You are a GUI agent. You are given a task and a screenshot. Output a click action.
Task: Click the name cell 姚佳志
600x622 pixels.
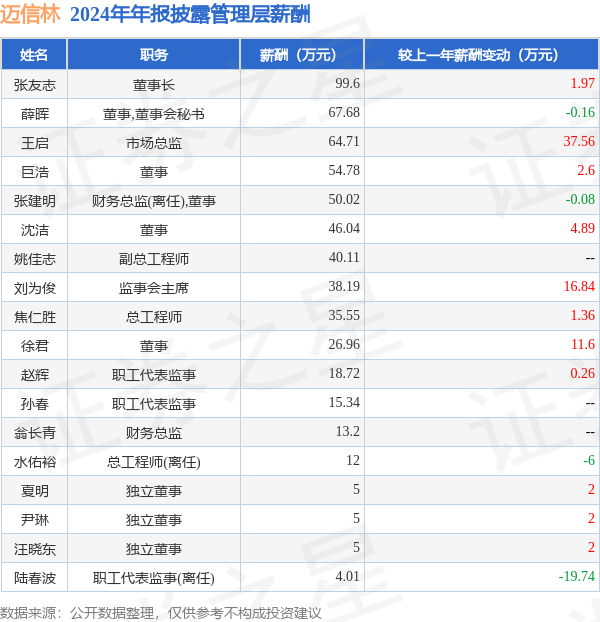click(x=35, y=259)
